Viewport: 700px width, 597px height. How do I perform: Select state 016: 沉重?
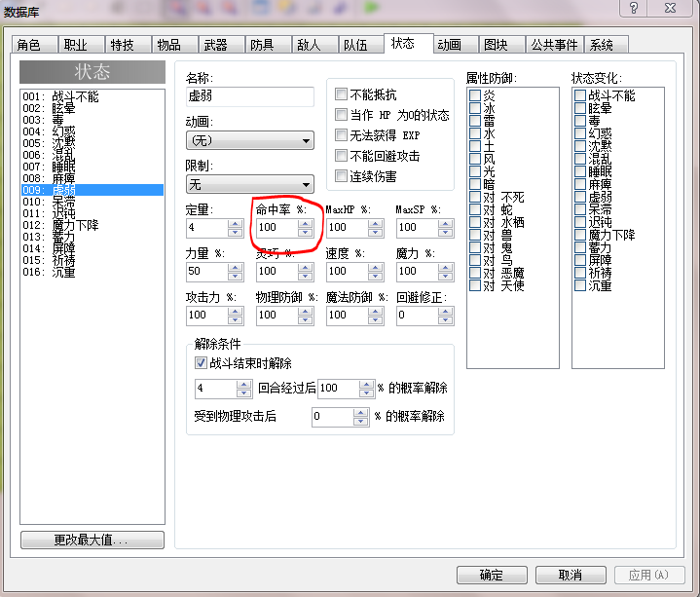click(x=92, y=272)
